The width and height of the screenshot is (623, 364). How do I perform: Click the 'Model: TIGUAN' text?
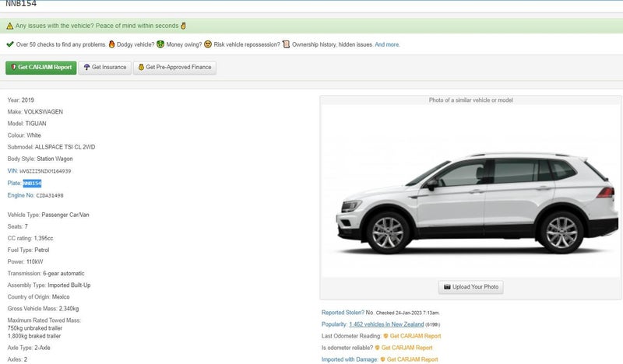click(26, 124)
